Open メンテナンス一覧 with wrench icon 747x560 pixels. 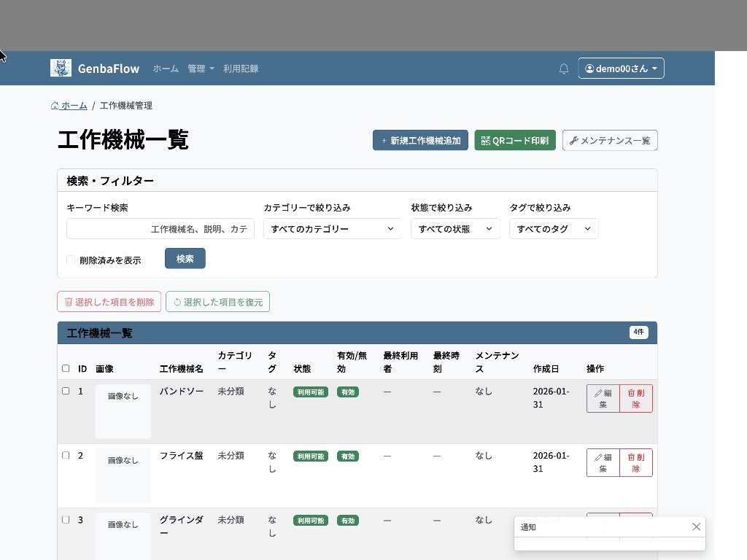click(610, 141)
